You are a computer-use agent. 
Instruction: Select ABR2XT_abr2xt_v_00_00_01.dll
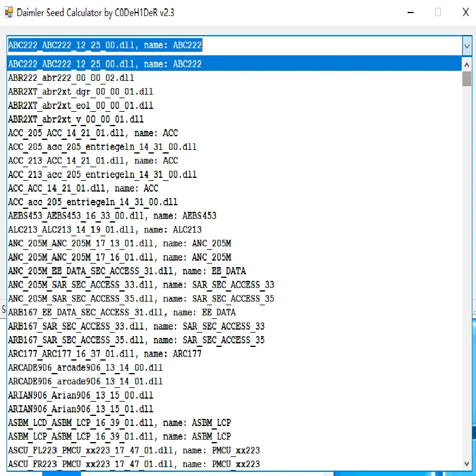(234, 120)
